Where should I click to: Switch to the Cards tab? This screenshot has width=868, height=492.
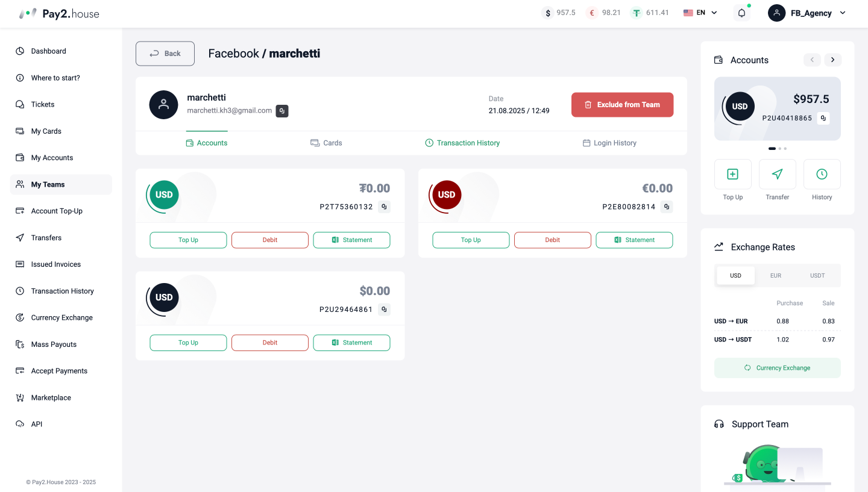pyautogui.click(x=326, y=143)
